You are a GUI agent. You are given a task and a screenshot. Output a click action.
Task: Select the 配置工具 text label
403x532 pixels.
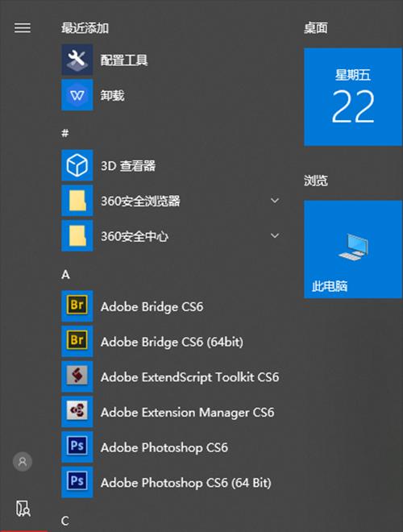click(124, 60)
